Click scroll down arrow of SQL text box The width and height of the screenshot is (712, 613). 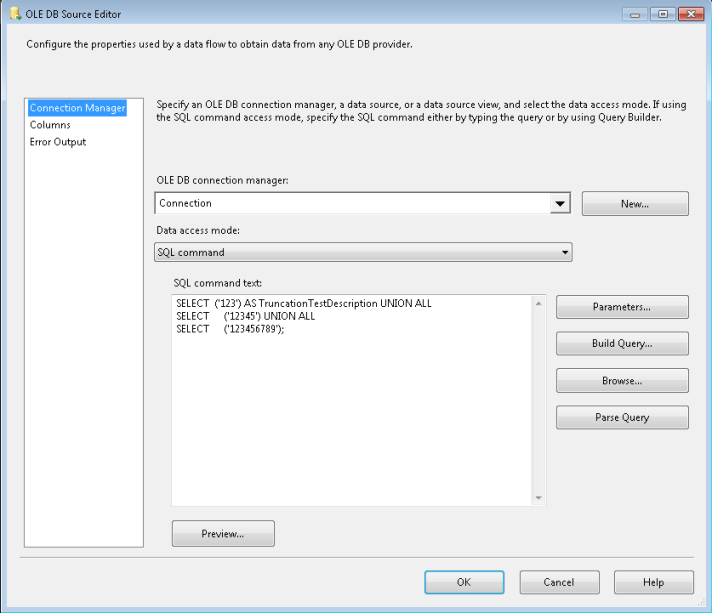(x=539, y=498)
